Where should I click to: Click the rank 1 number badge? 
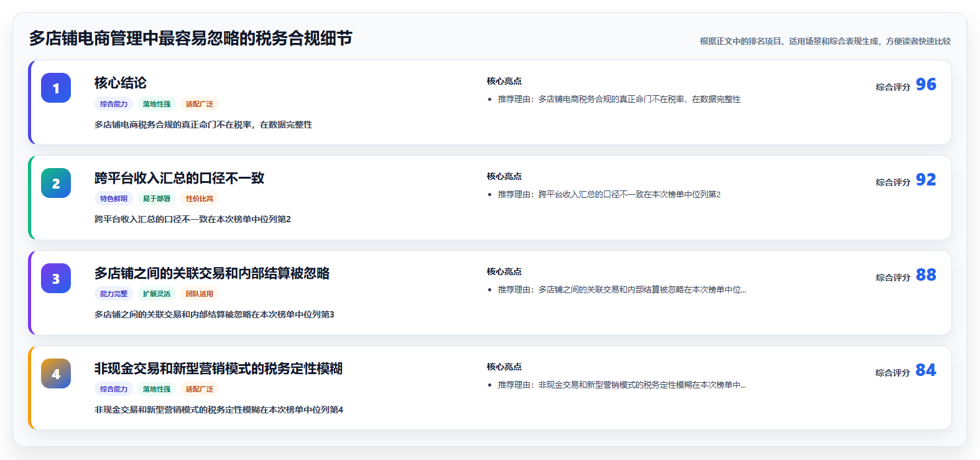coord(56,88)
